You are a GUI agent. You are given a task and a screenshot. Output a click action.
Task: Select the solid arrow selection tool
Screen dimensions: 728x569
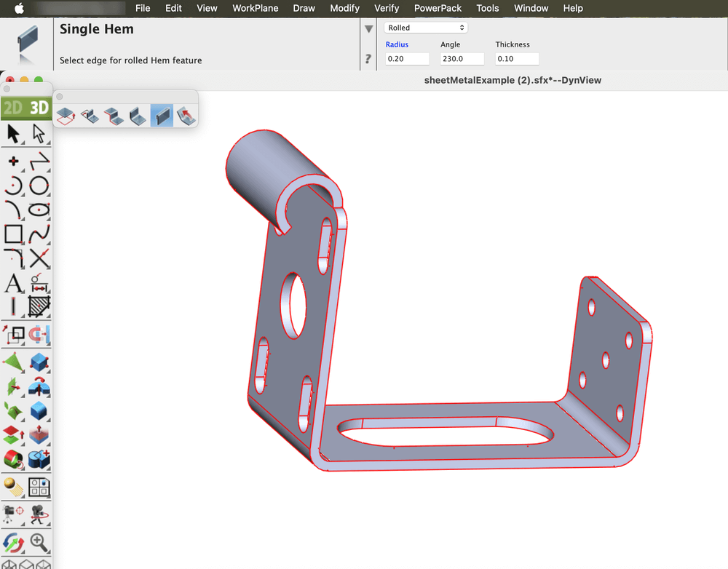[x=13, y=134]
